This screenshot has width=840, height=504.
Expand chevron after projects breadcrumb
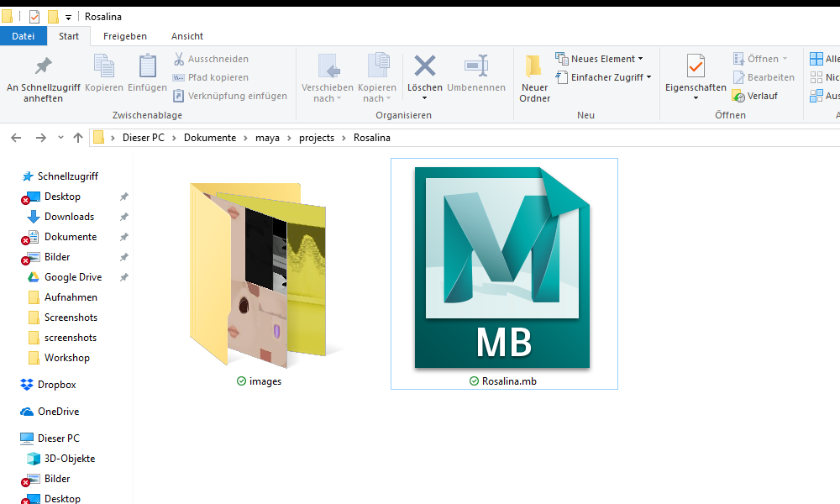[x=344, y=138]
